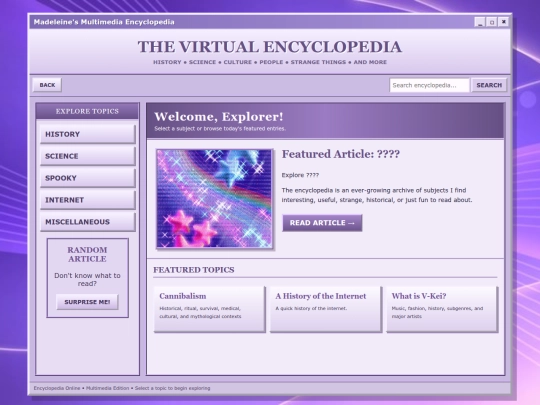Minimize the encyclopedia window
540x405 pixels.
click(480, 22)
